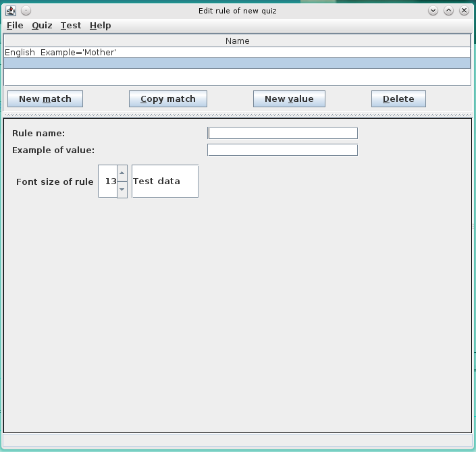
Task: Click the New match button
Action: tap(45, 99)
